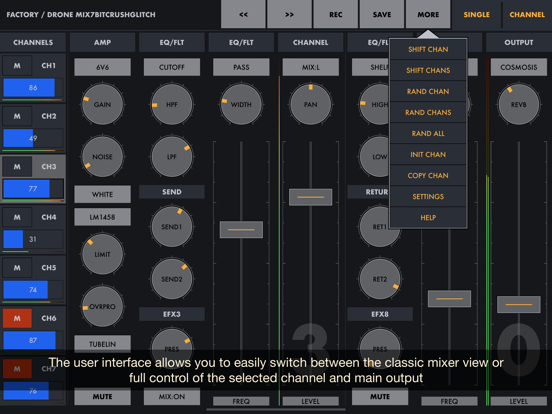Toggle the MIX:ON button
The width and height of the screenshot is (552, 414).
[x=172, y=396]
